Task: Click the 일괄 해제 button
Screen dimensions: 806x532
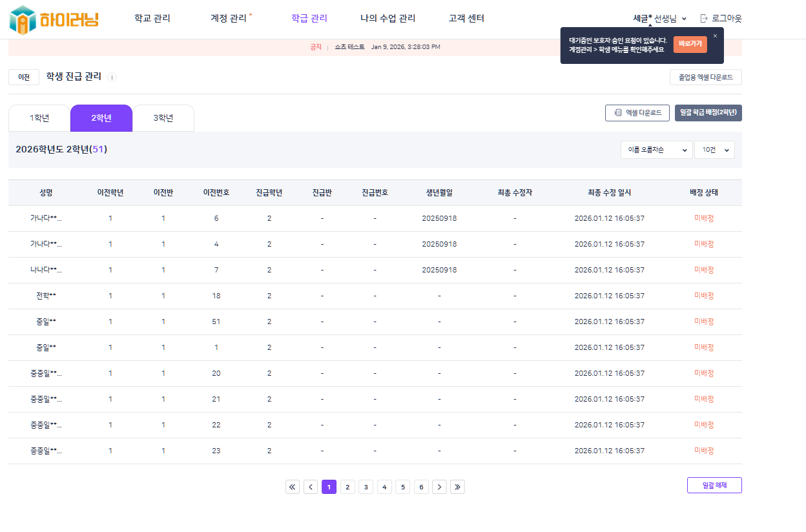Action: tap(714, 485)
